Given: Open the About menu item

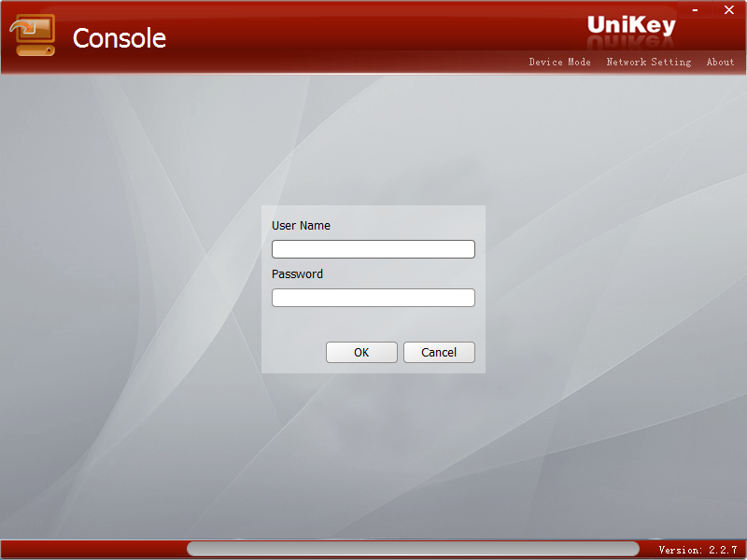Looking at the screenshot, I should click(720, 62).
